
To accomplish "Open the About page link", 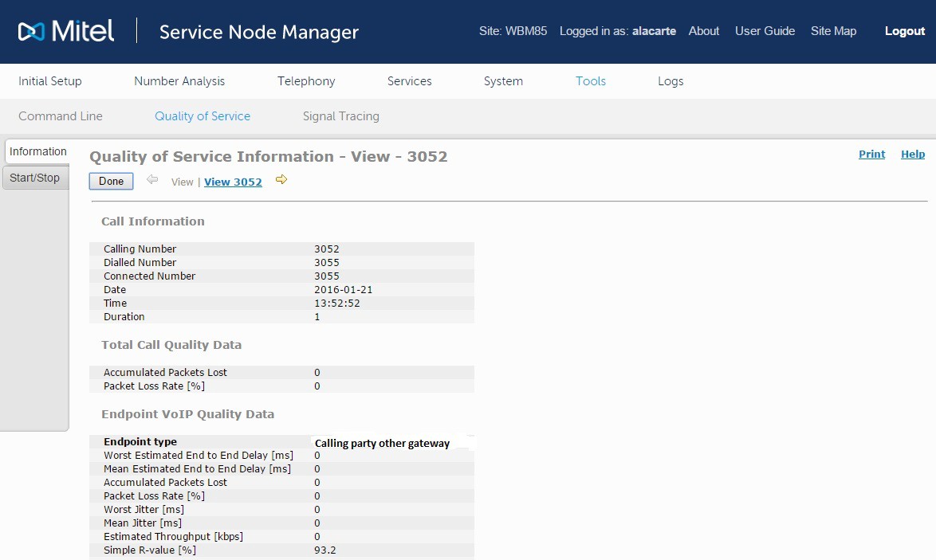I will tap(704, 31).
